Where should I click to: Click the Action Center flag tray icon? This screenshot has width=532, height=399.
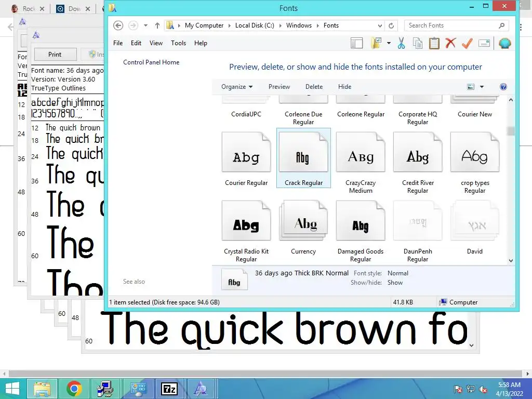[458, 389]
